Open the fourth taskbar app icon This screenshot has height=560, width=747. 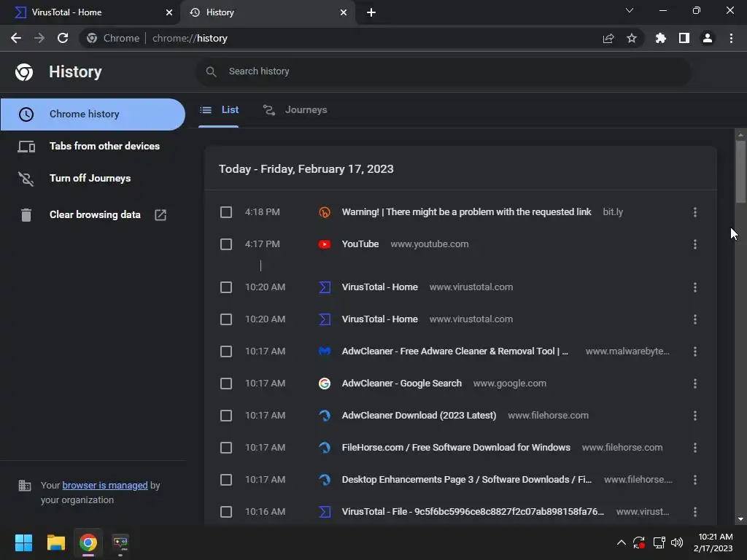tap(120, 542)
